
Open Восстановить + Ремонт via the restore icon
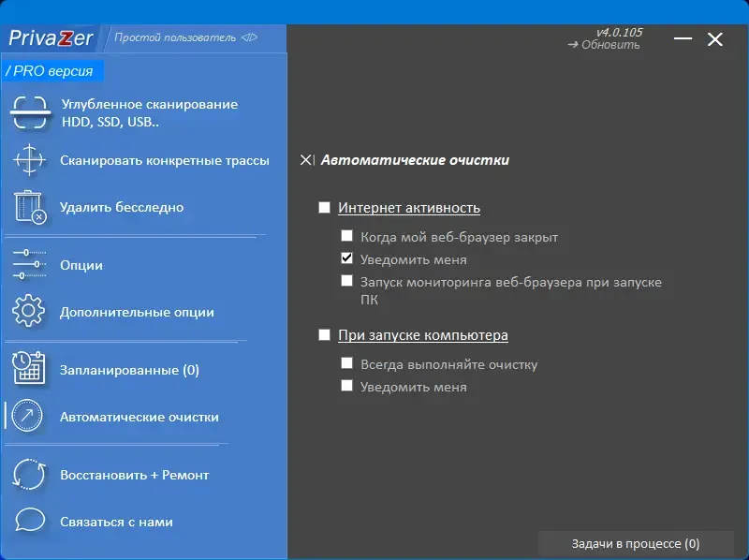pos(30,475)
